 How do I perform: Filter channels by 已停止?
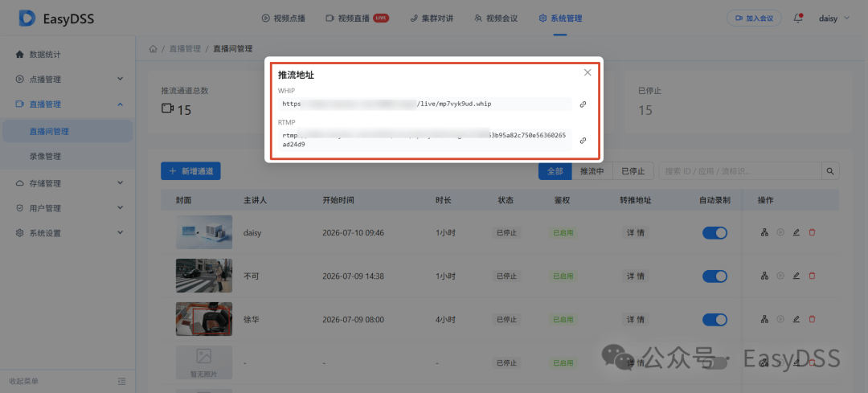[x=633, y=171]
